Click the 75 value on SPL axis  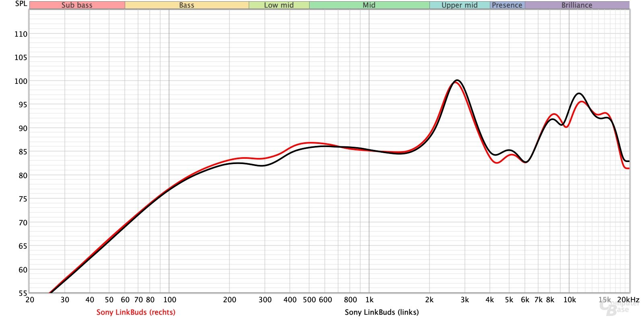click(23, 199)
